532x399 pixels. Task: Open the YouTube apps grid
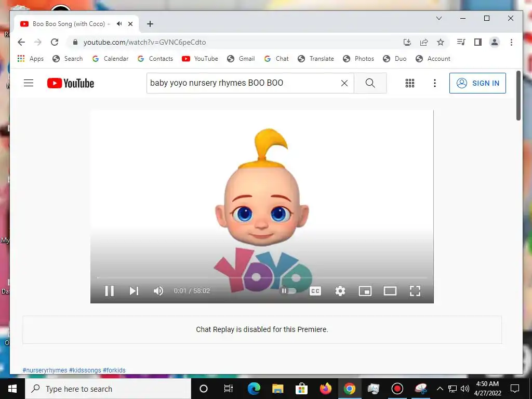coord(410,83)
